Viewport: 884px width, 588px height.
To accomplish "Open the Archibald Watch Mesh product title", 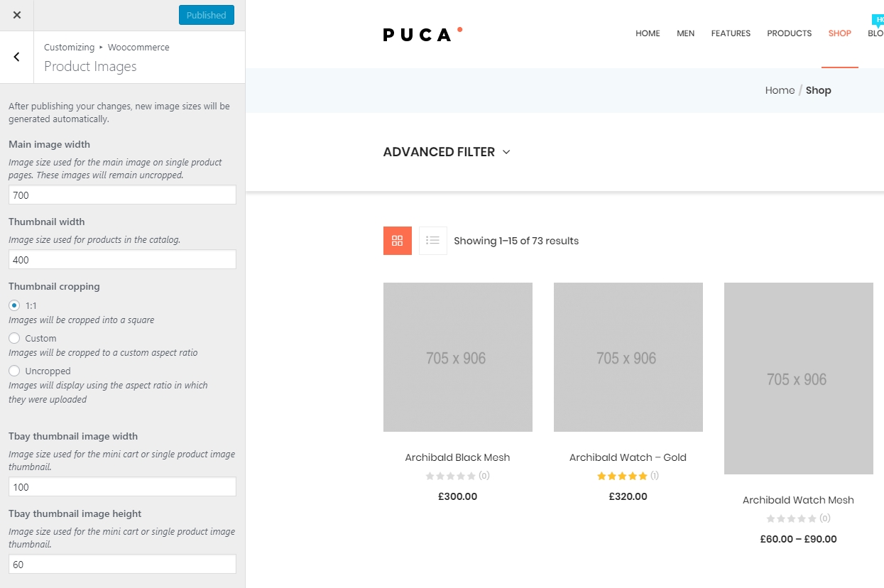I will point(798,500).
